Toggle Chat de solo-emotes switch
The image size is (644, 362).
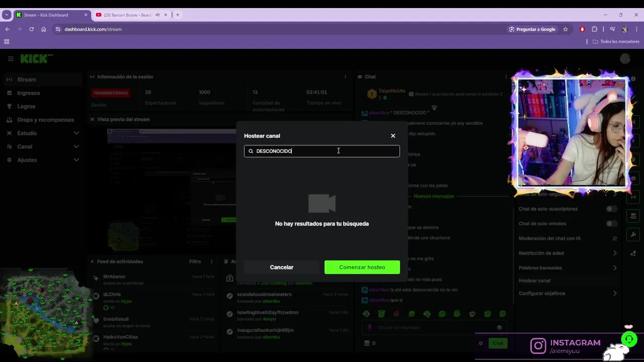[611, 223]
